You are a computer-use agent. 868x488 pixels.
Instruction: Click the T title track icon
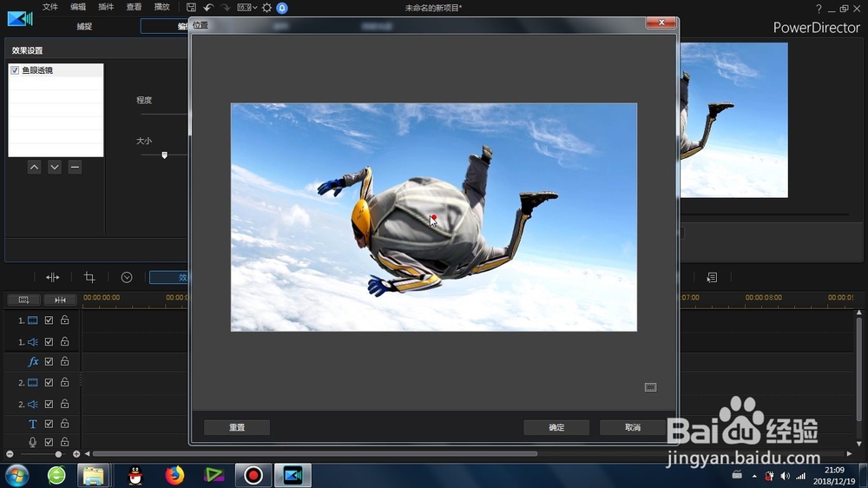33,424
